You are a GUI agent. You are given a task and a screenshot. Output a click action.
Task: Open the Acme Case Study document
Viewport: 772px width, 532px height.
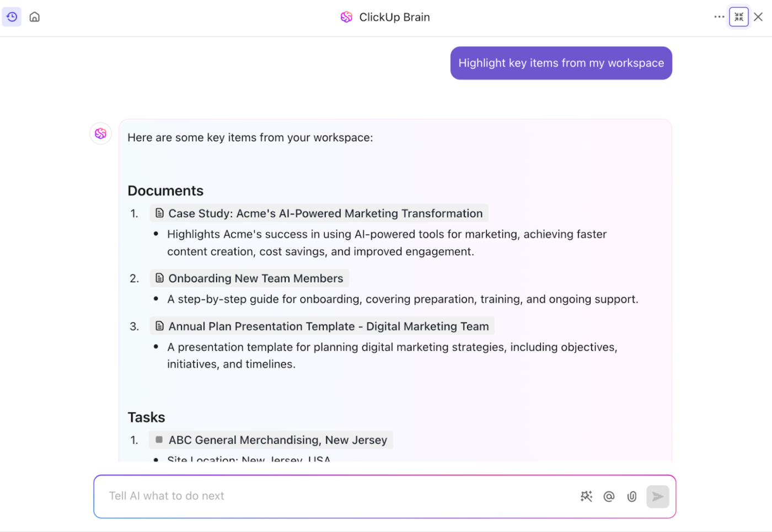[x=325, y=213]
